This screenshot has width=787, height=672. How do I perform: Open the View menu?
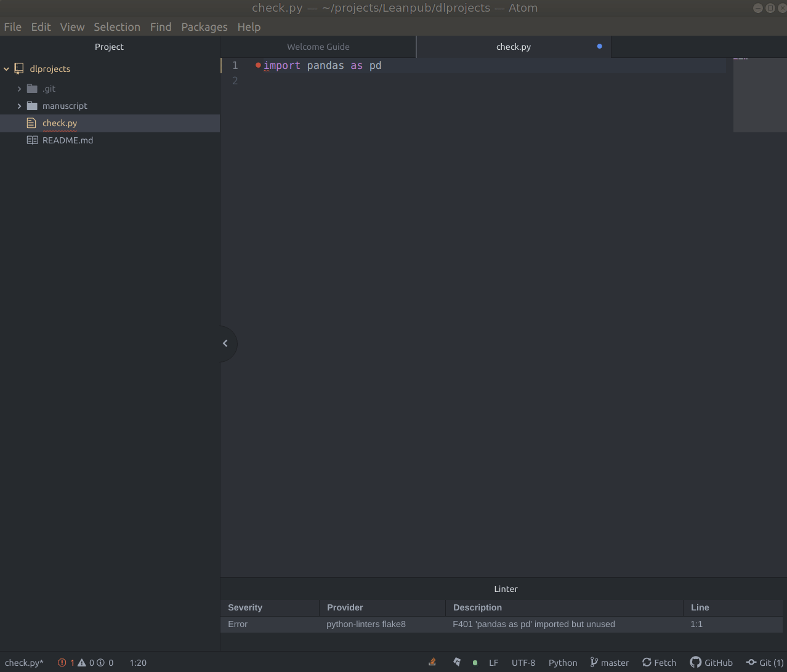[72, 27]
